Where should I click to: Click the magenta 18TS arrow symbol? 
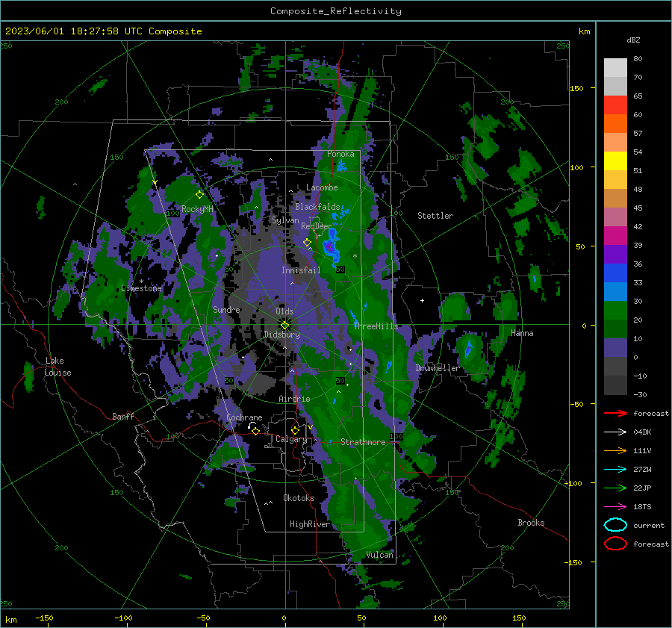[615, 507]
